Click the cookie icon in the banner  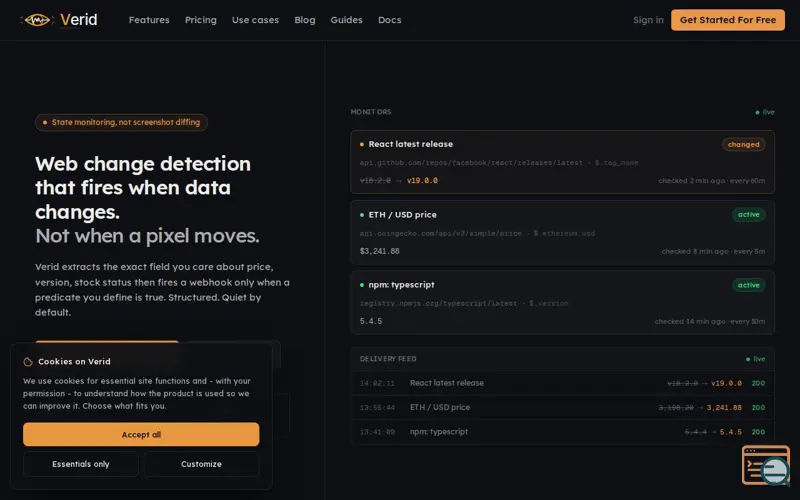(28, 362)
